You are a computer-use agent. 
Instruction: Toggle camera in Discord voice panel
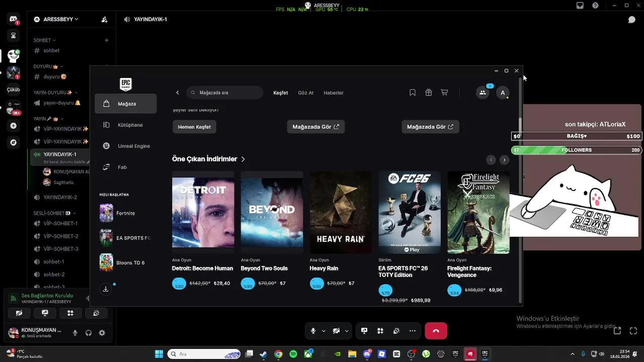pyautogui.click(x=19, y=313)
